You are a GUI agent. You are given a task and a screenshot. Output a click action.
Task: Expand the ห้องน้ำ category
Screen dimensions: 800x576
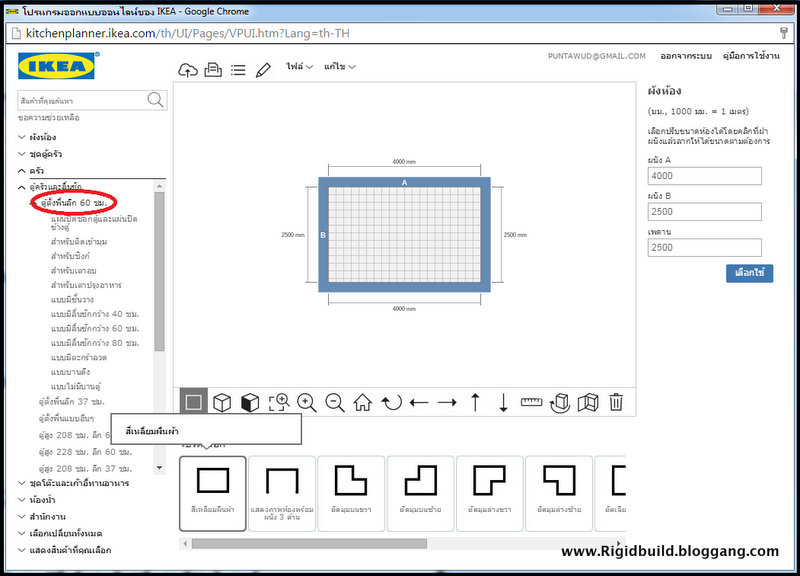42,499
